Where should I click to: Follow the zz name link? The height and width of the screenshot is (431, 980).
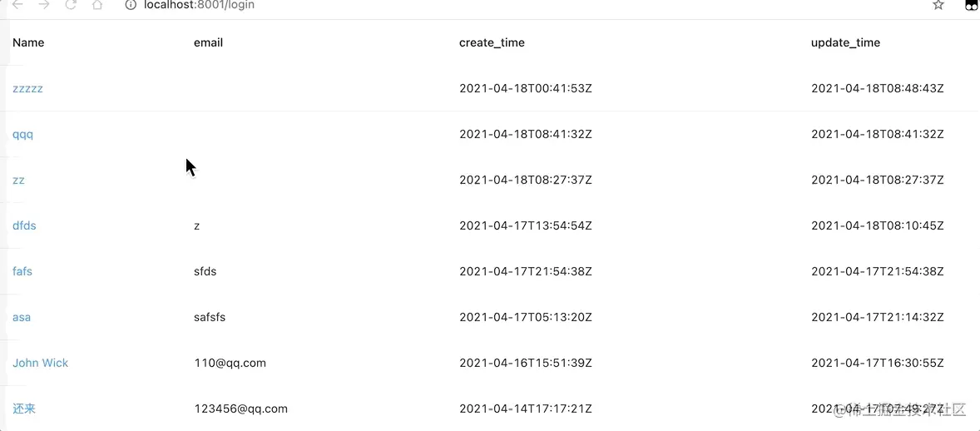tap(18, 180)
